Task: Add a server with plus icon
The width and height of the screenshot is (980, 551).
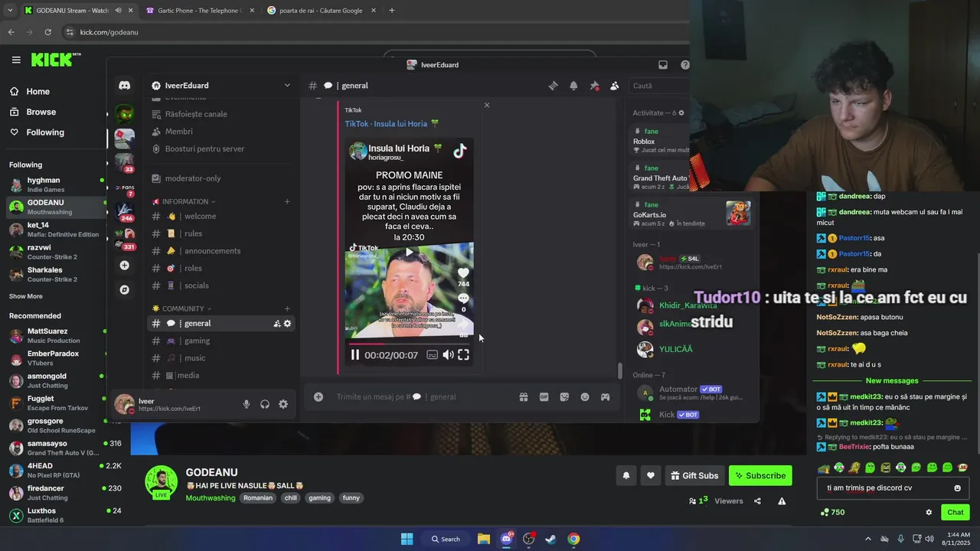Action: [x=124, y=266]
